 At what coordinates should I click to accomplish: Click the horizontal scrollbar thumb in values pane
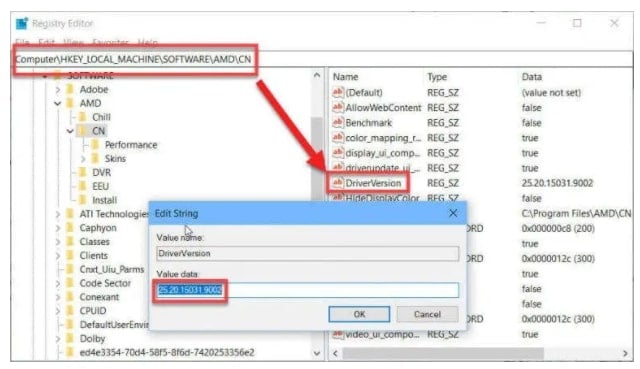pos(443,353)
